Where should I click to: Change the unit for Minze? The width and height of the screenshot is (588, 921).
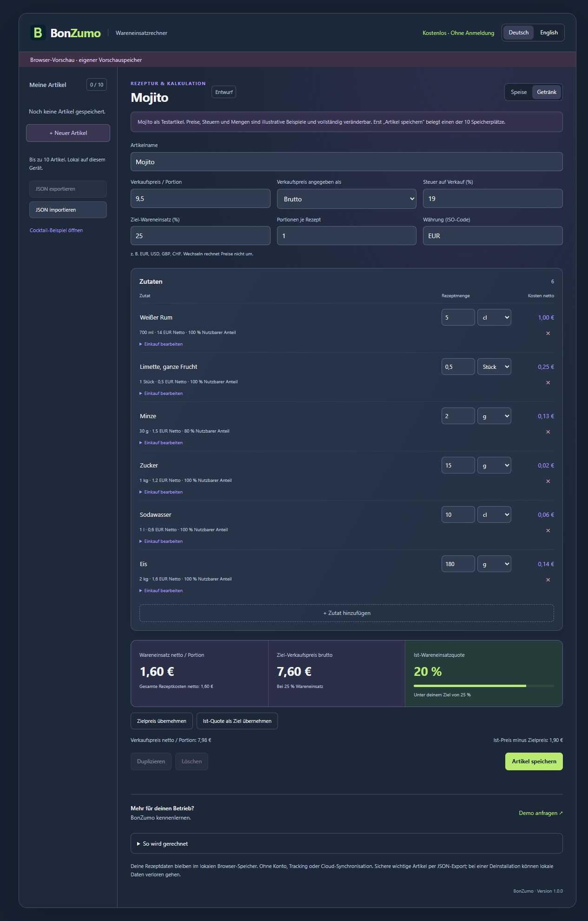(494, 416)
